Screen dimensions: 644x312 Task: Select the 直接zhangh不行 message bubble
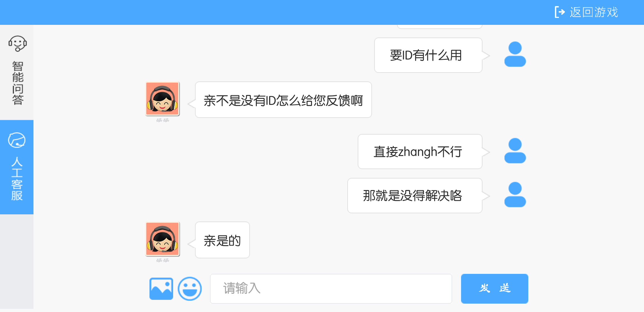[x=420, y=151]
